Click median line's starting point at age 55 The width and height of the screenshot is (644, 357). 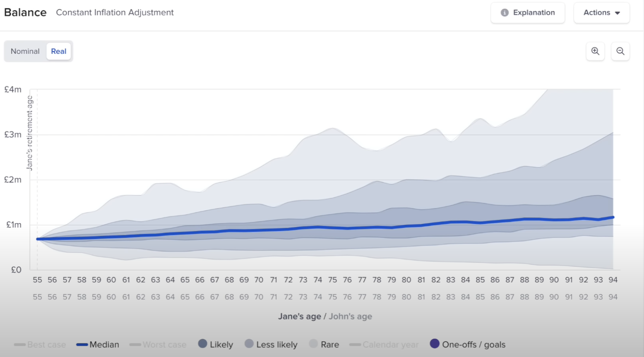coord(38,239)
